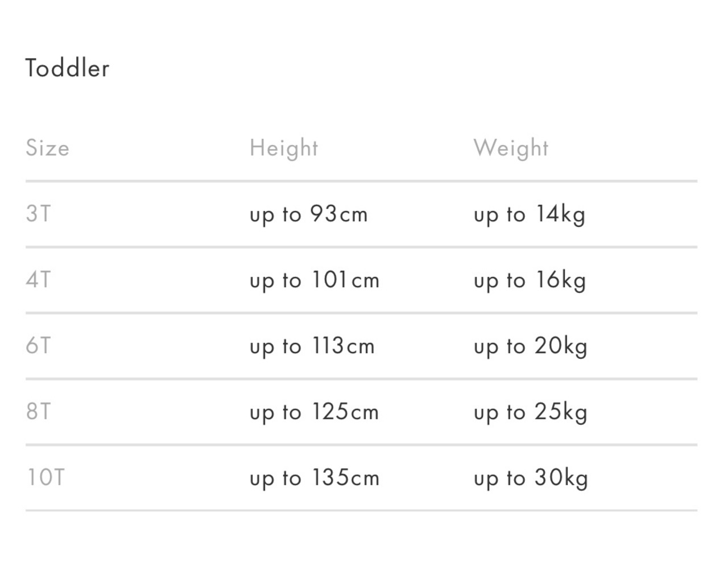Select the up to 113cm height cell
Image resolution: width=728 pixels, height=567 pixels.
pos(312,347)
